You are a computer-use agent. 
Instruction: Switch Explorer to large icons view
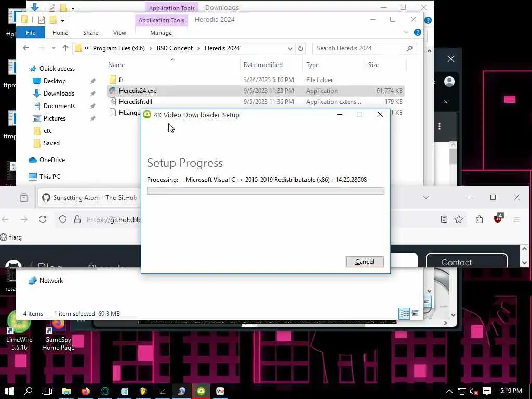tap(416, 313)
